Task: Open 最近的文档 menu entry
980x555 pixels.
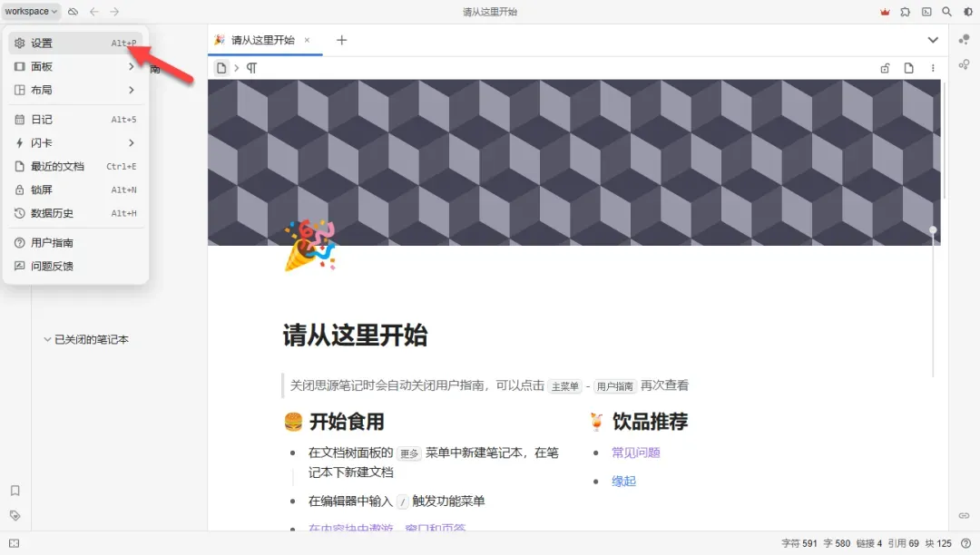Action: pos(75,166)
